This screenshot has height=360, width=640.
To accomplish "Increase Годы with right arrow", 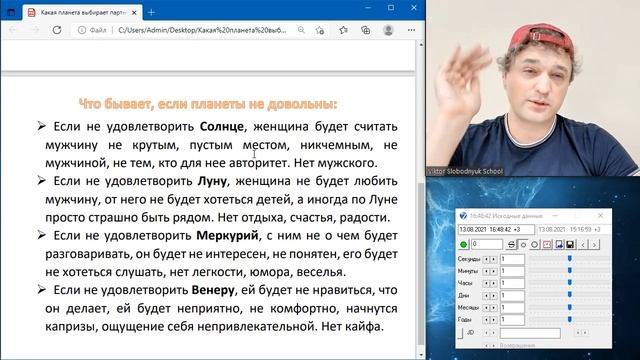I will 494,320.
